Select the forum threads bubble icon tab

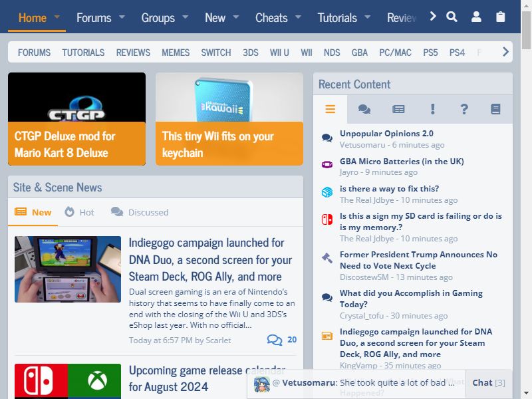(x=364, y=109)
